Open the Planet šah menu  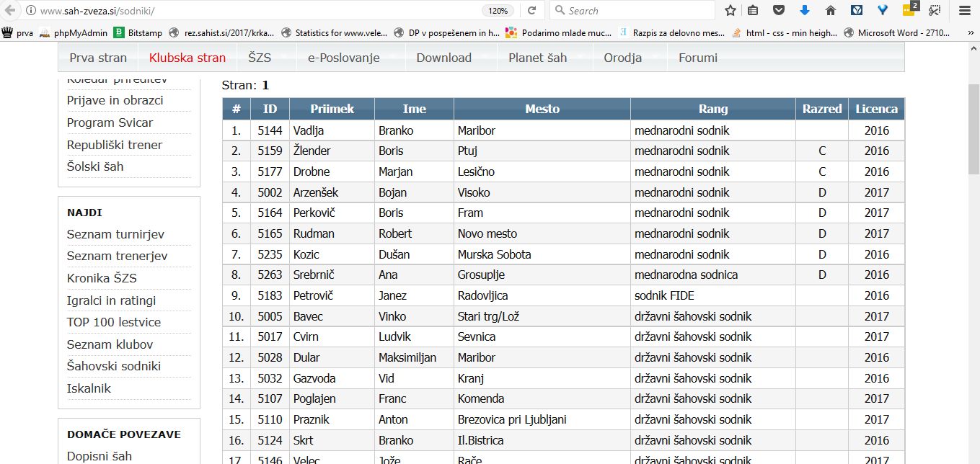(537, 58)
